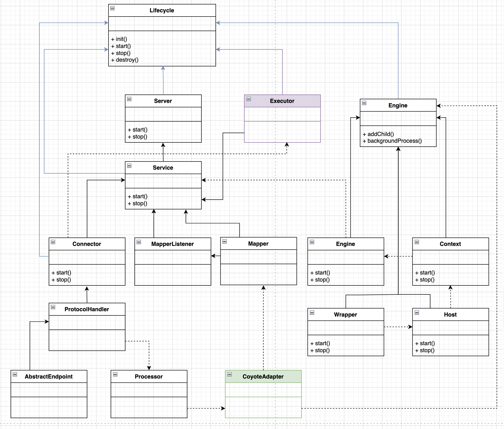Collapse the MapperListener class
504x429 pixels.
[x=139, y=242]
